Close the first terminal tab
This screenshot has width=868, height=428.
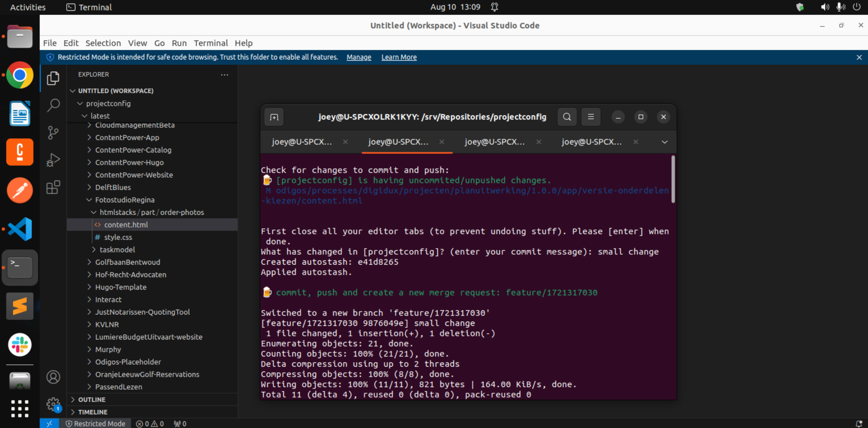[345, 142]
